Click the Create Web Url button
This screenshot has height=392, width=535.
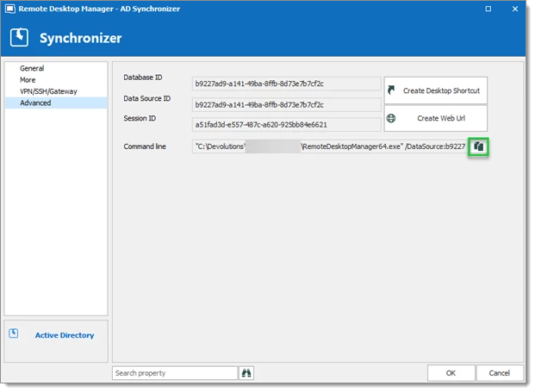(435, 118)
